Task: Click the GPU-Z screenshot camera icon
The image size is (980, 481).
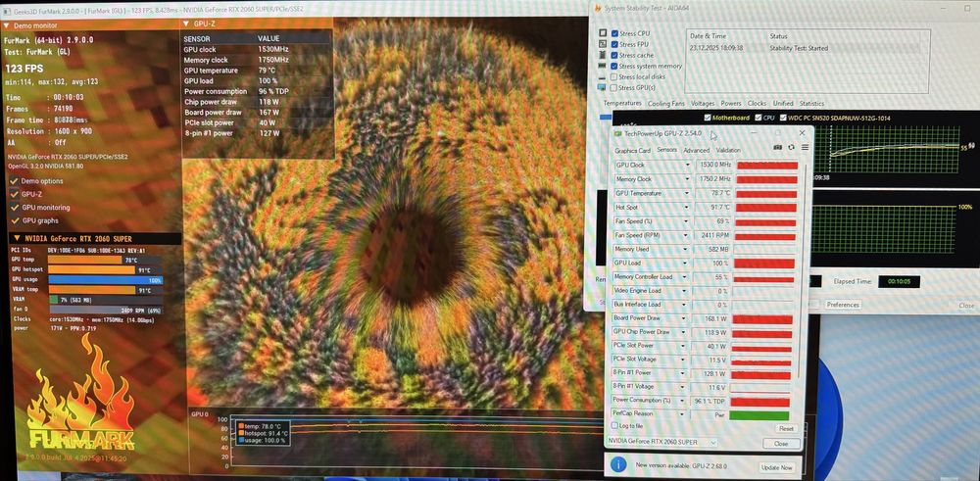Action: pyautogui.click(x=777, y=147)
